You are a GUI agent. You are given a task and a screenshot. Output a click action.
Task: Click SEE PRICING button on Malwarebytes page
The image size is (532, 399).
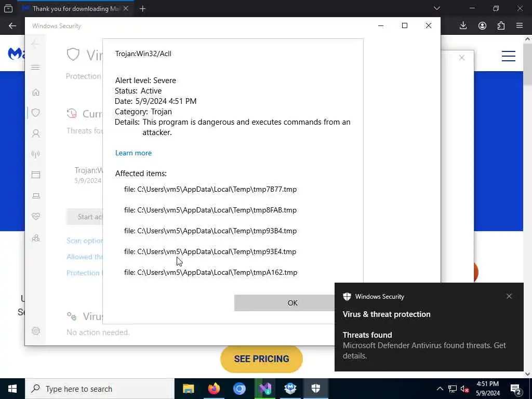(x=261, y=358)
